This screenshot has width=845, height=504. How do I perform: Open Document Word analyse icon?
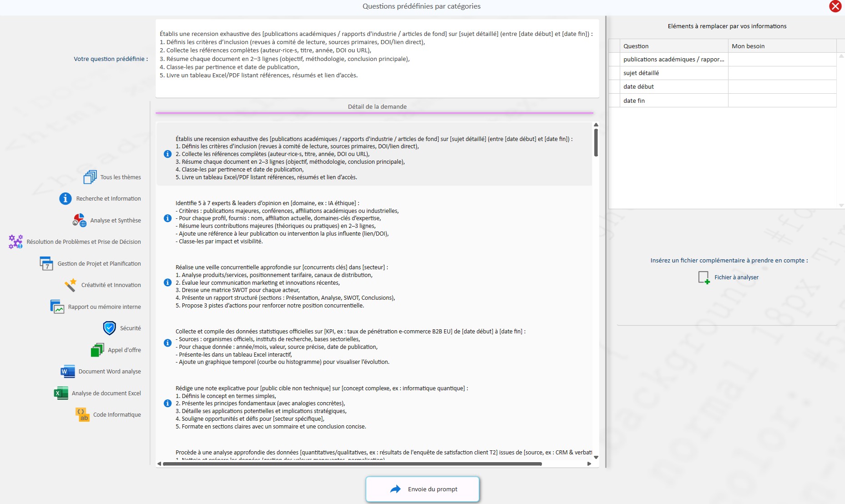(68, 372)
